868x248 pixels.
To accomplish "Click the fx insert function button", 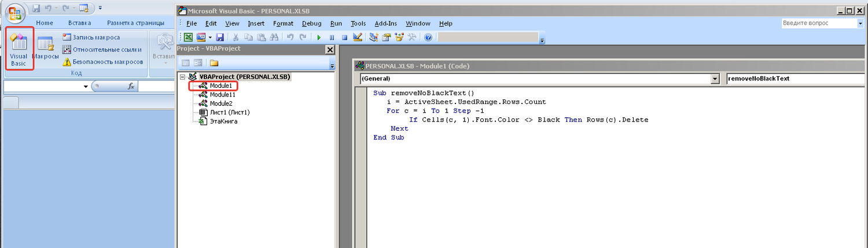I will [x=131, y=86].
